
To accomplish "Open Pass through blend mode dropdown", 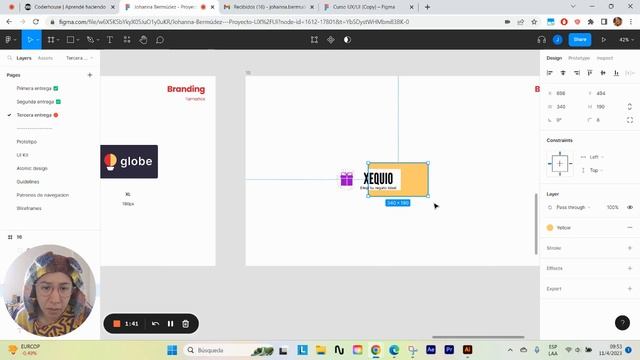I will tap(570, 207).
